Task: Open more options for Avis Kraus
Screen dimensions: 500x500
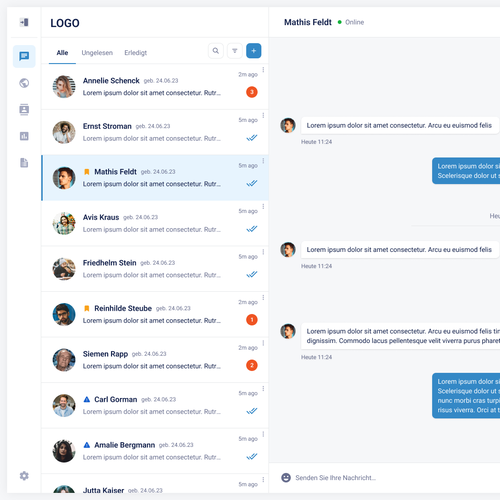Action: point(263,206)
